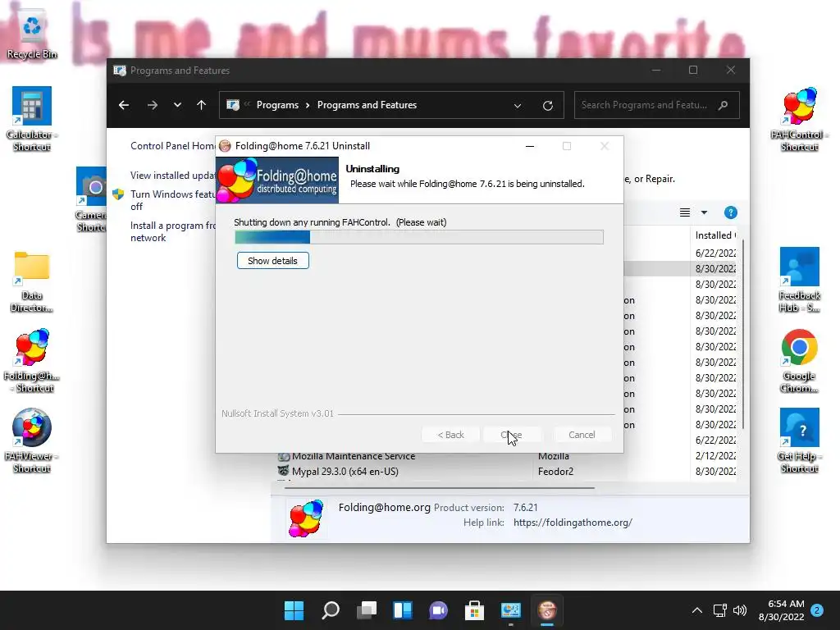Open the FAHControl shortcut on desktop
Screen dimensions: 840x630
[799, 119]
